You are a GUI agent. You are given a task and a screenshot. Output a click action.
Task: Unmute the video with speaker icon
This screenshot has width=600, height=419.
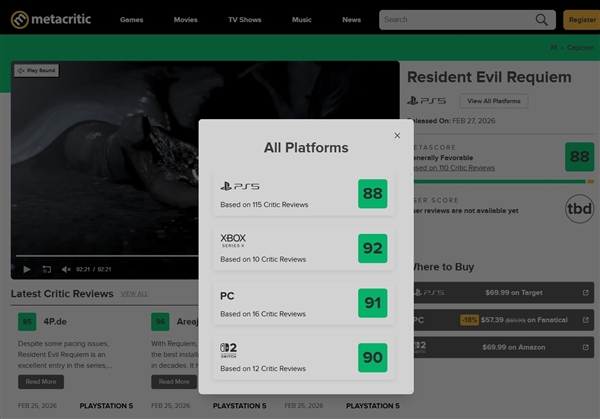tap(66, 269)
